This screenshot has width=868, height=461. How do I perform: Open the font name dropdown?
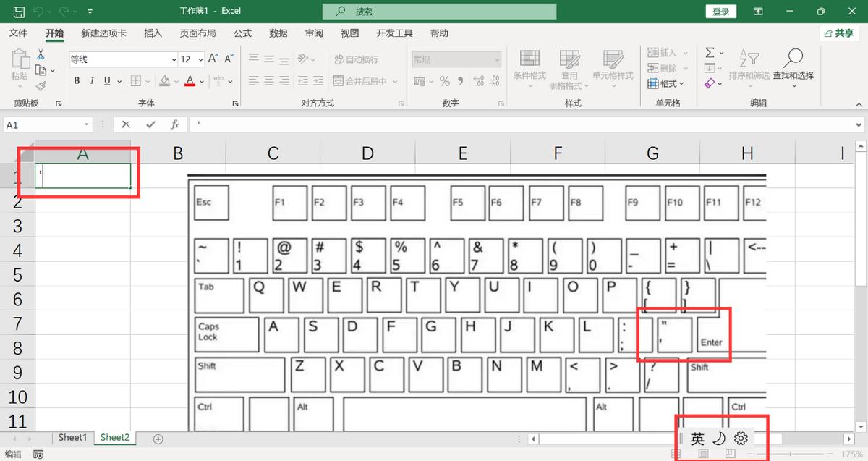tap(174, 60)
